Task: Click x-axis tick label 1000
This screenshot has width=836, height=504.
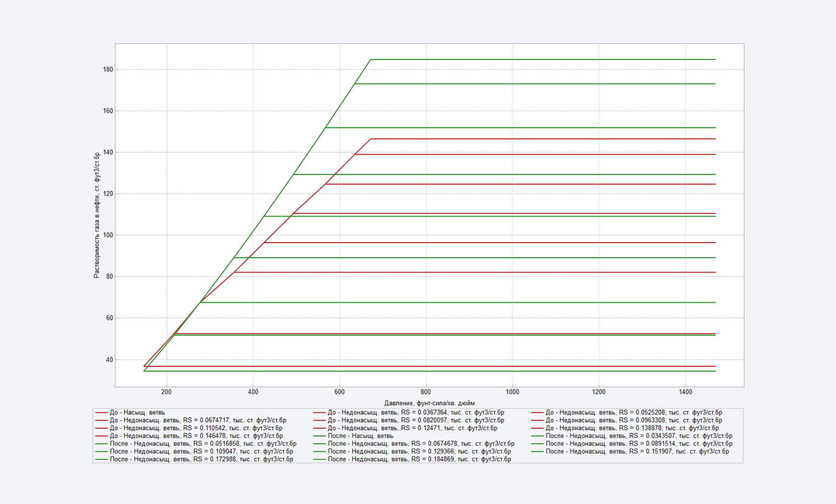Action: coord(512,392)
